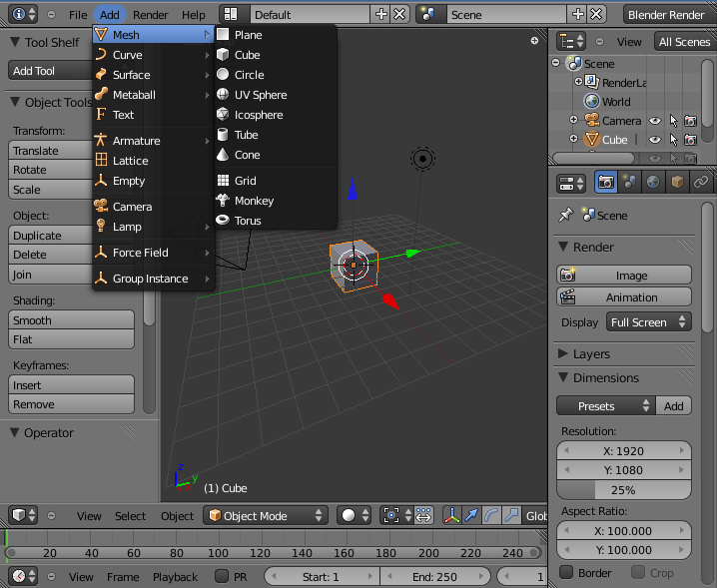Collapse the Dimensions panel
717x588 pixels.
563,377
